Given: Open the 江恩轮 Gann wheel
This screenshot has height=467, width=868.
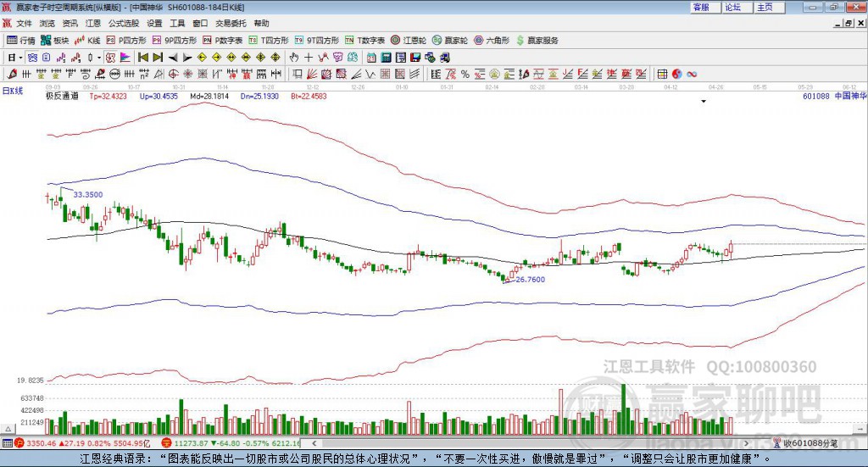Looking at the screenshot, I should pyautogui.click(x=409, y=41).
